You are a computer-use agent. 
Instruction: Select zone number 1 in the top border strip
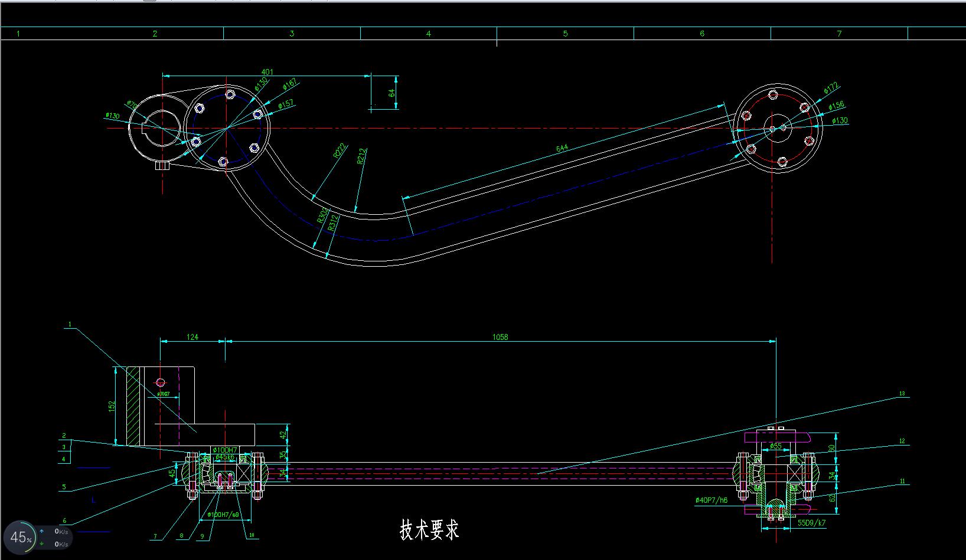pos(18,34)
